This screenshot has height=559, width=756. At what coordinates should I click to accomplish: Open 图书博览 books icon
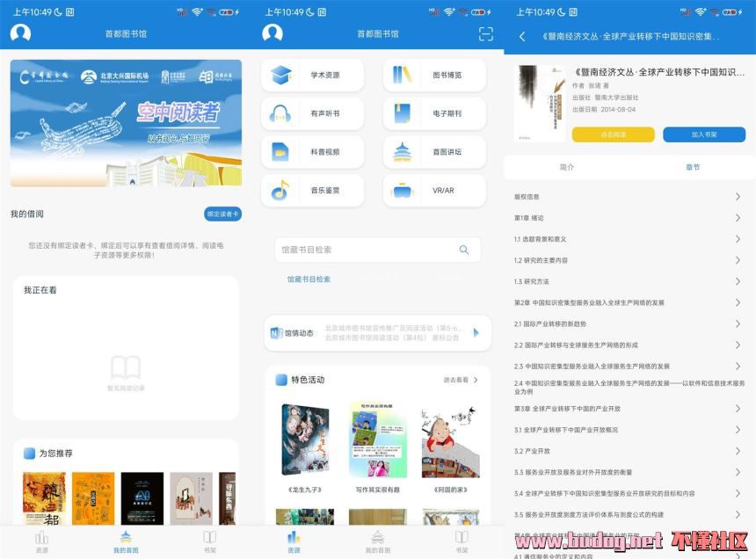click(402, 76)
